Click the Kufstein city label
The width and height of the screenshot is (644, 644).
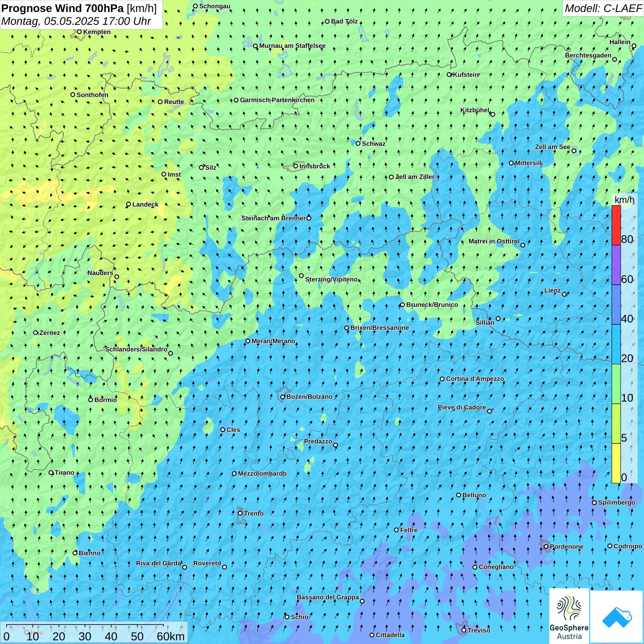[466, 75]
